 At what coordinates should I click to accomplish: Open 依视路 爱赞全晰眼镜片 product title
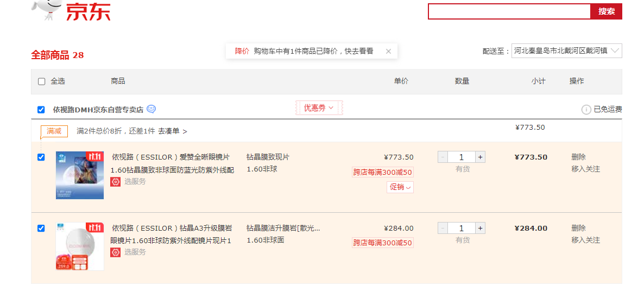173,163
